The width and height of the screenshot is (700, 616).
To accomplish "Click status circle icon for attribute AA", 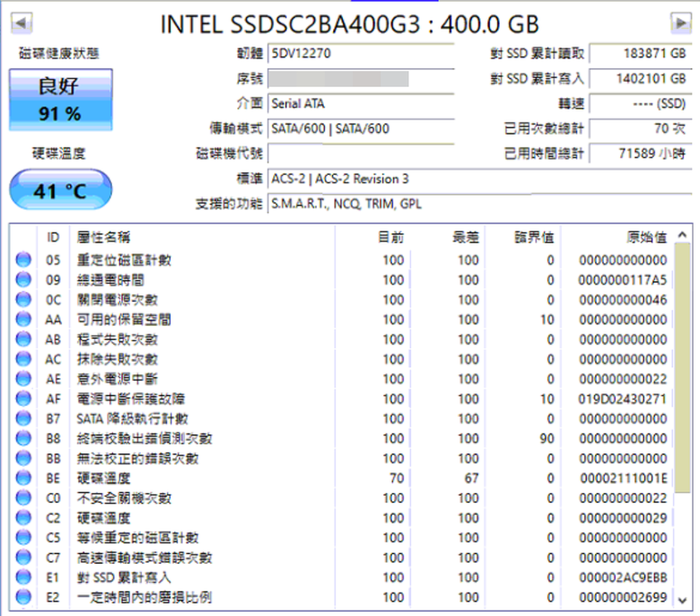I will click(x=22, y=320).
